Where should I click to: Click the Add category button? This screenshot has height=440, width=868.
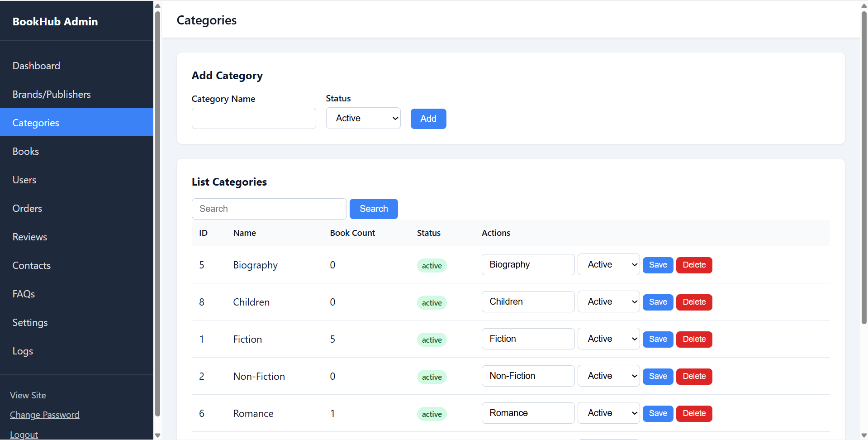pos(428,119)
